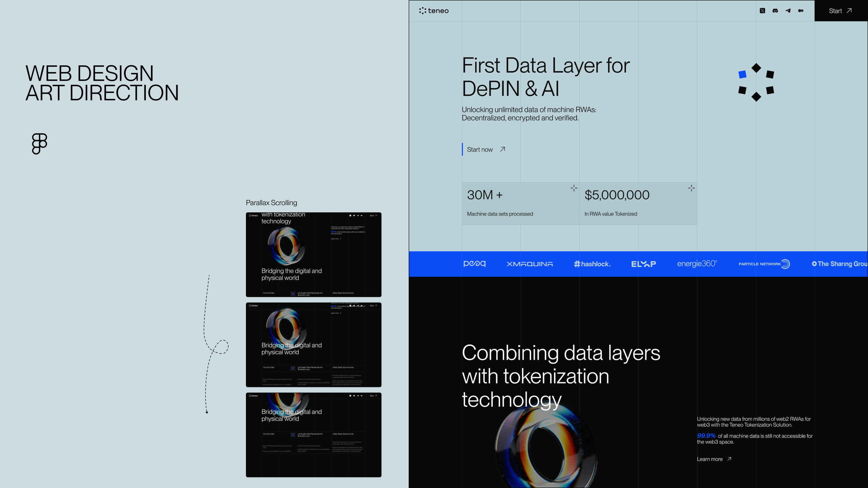Click the teneo logo in header

point(434,11)
